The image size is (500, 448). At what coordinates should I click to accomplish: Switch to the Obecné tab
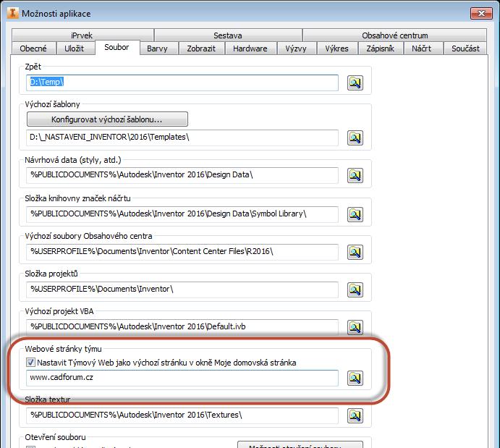[x=33, y=48]
